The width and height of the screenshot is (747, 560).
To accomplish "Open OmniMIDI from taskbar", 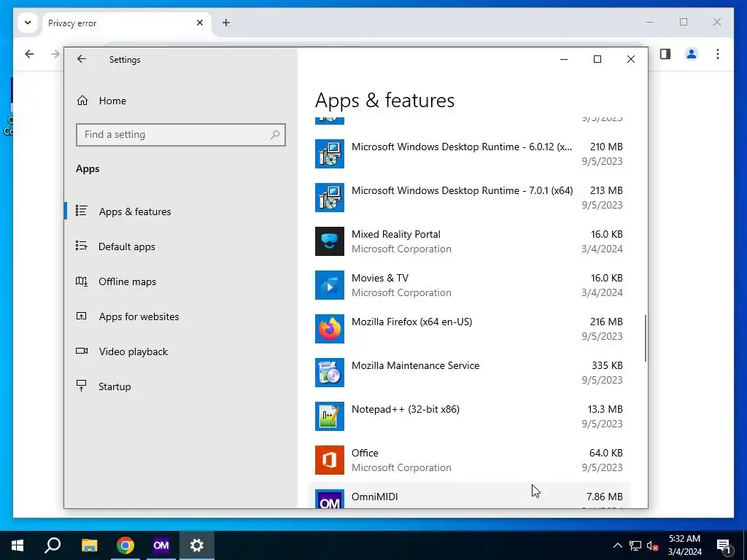I will coord(161,545).
